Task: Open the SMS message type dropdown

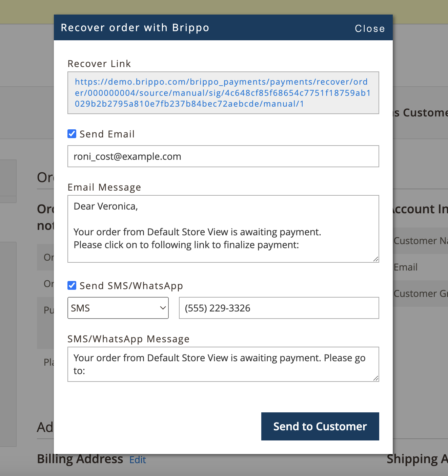Action: pyautogui.click(x=118, y=308)
